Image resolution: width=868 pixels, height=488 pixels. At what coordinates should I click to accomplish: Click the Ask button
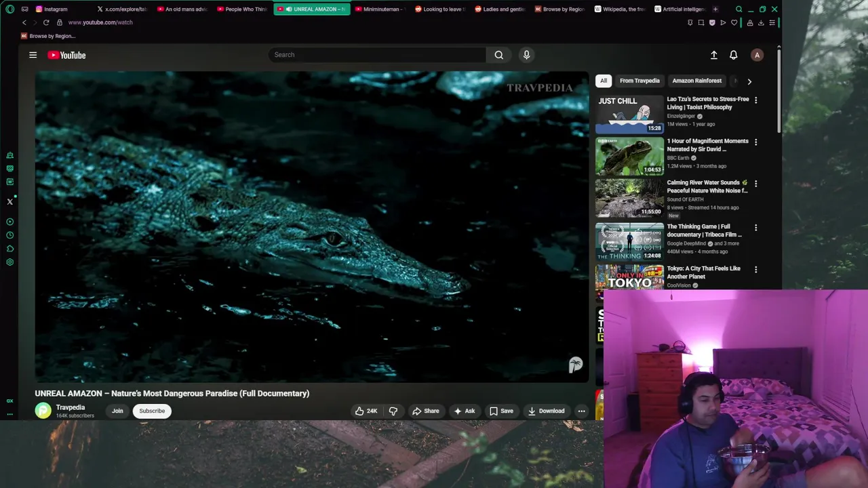[465, 411]
